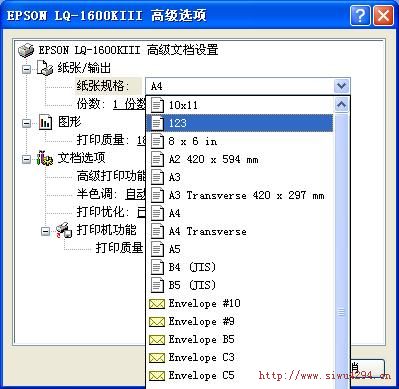The image size is (399, 389).
Task: Click the printer icon at tree root
Action: pos(26,50)
